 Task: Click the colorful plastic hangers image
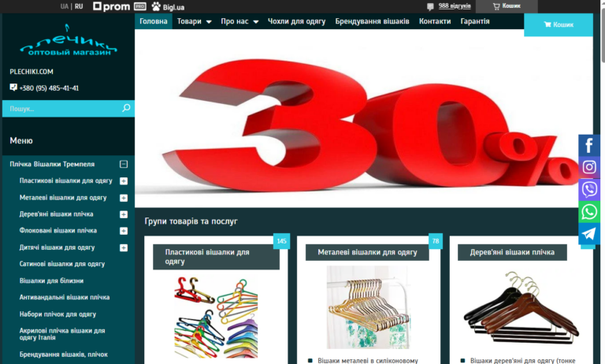(216, 317)
